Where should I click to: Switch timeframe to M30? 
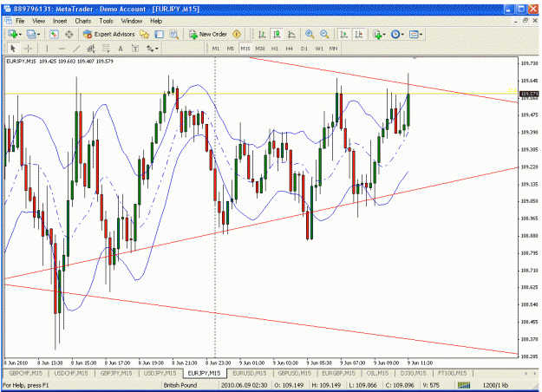click(260, 49)
